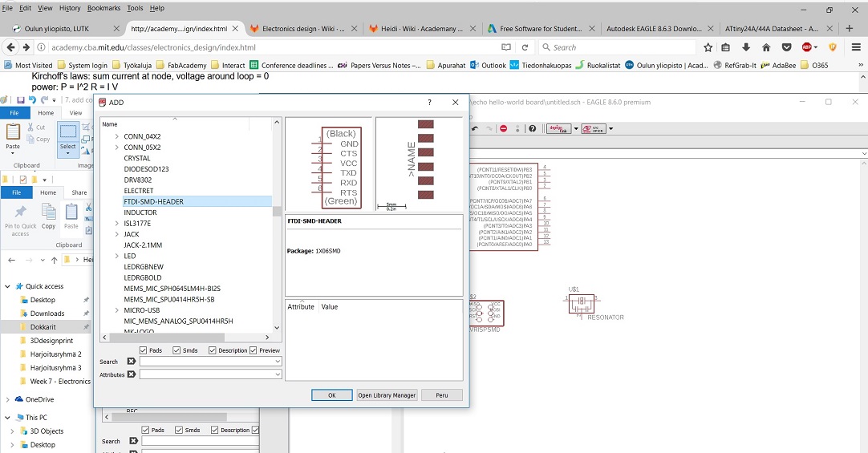The height and width of the screenshot is (453, 868).
Task: Click Paste in Paint clipboard group
Action: point(13,136)
